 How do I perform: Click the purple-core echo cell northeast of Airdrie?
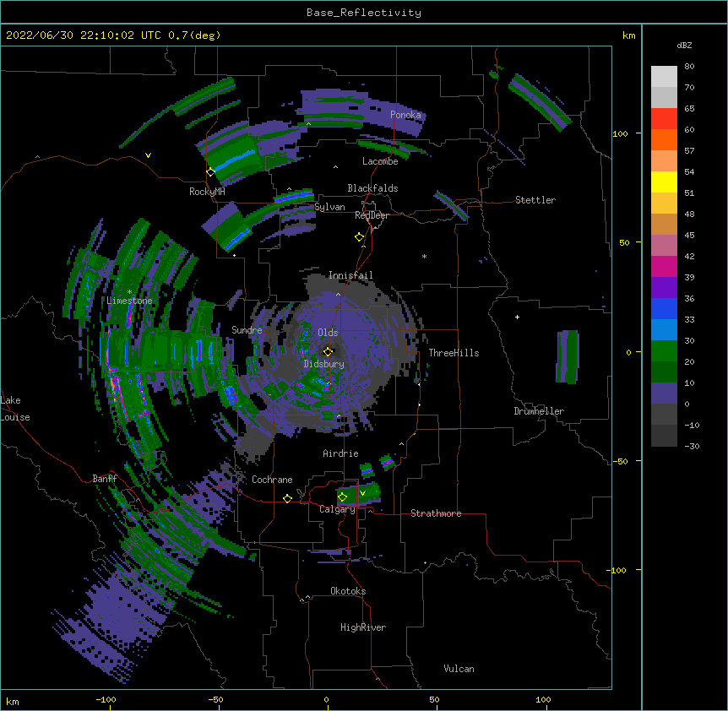tap(387, 462)
